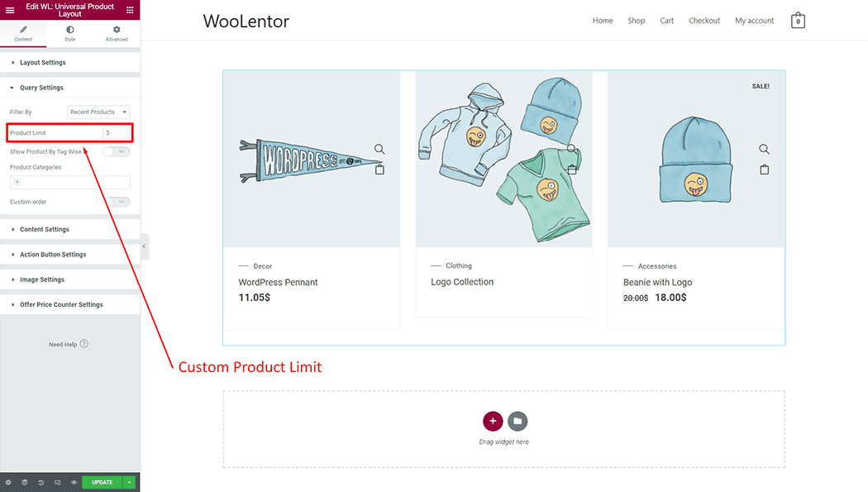868x492 pixels.
Task: Click the add new section plus button
Action: pyautogui.click(x=493, y=421)
